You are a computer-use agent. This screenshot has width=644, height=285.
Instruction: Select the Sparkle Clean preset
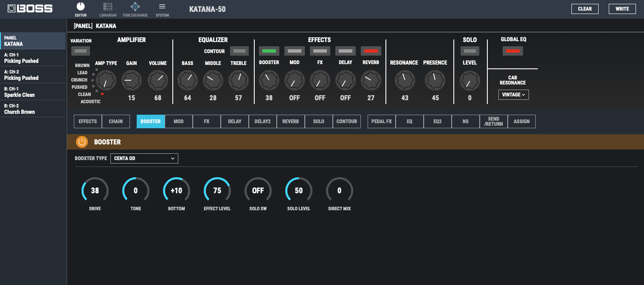(33, 92)
